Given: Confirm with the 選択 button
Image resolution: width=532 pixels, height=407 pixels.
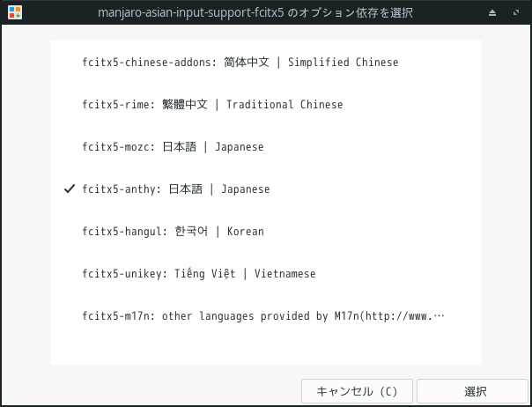Looking at the screenshot, I should click(x=475, y=391).
